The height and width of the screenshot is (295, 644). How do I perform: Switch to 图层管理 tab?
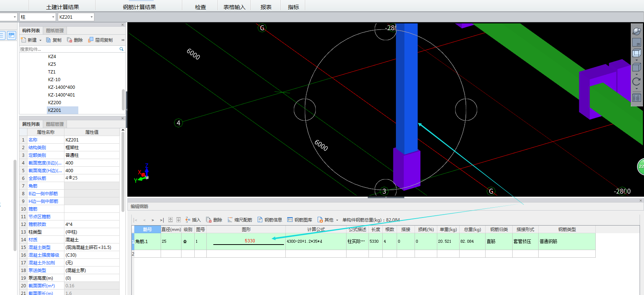tap(55, 124)
